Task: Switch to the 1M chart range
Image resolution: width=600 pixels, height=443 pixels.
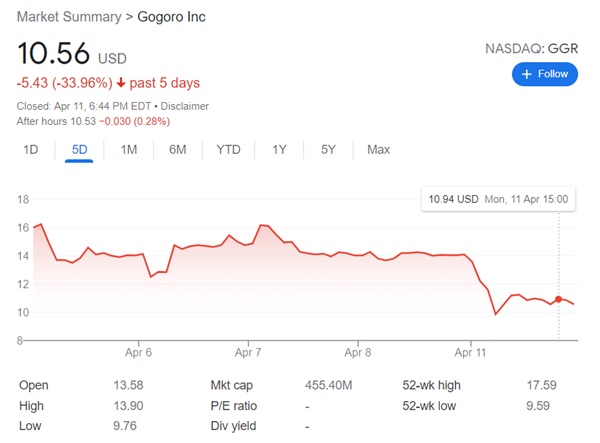Action: tap(128, 149)
